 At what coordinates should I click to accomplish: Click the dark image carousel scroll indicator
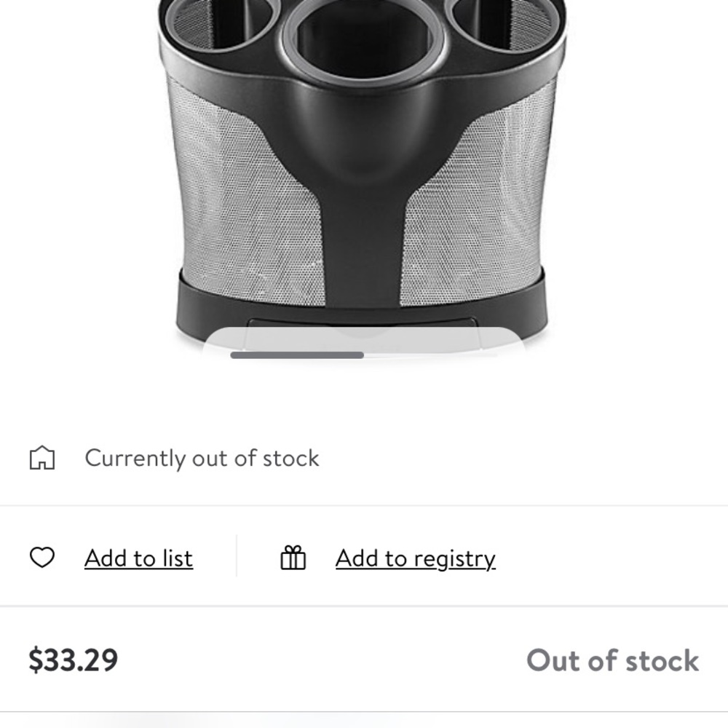(297, 355)
